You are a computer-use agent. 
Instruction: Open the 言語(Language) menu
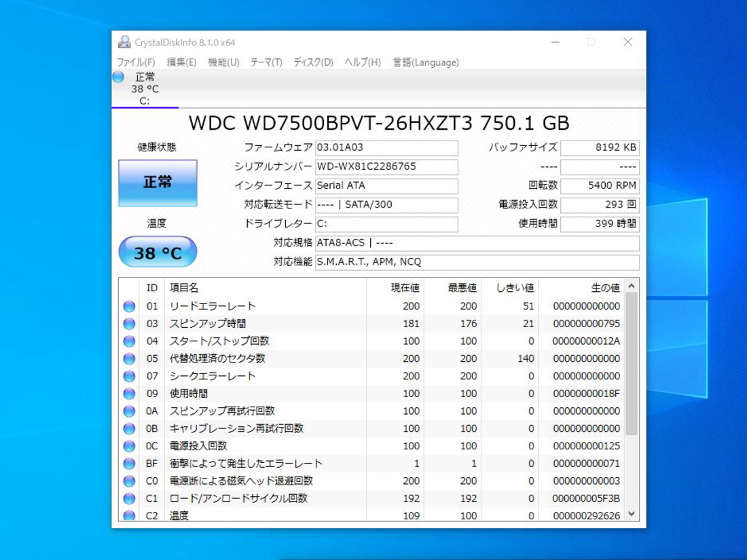pyautogui.click(x=425, y=62)
